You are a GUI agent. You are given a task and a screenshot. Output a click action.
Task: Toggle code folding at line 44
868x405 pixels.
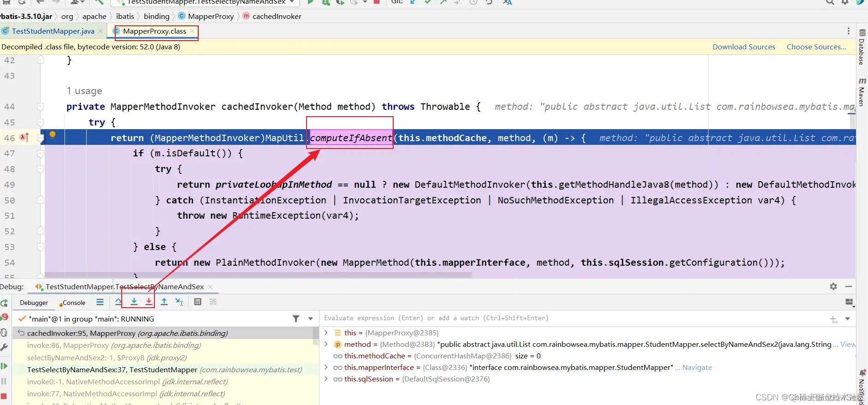[x=41, y=107]
